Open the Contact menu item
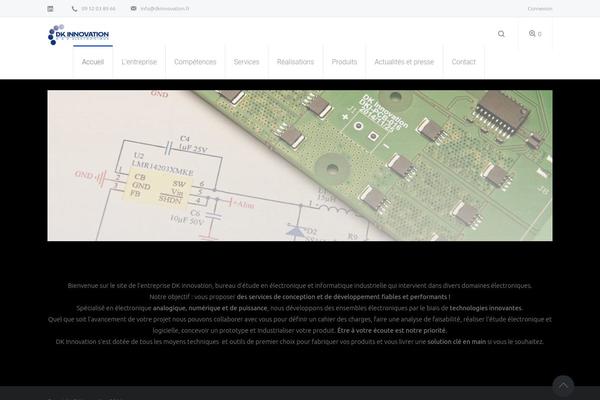 pyautogui.click(x=464, y=62)
